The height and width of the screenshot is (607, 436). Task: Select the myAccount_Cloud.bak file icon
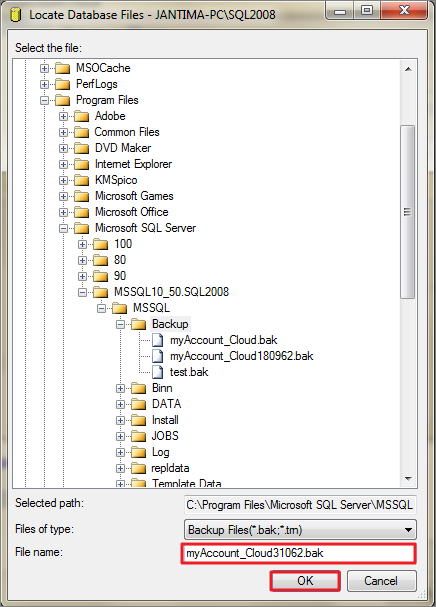coord(158,340)
